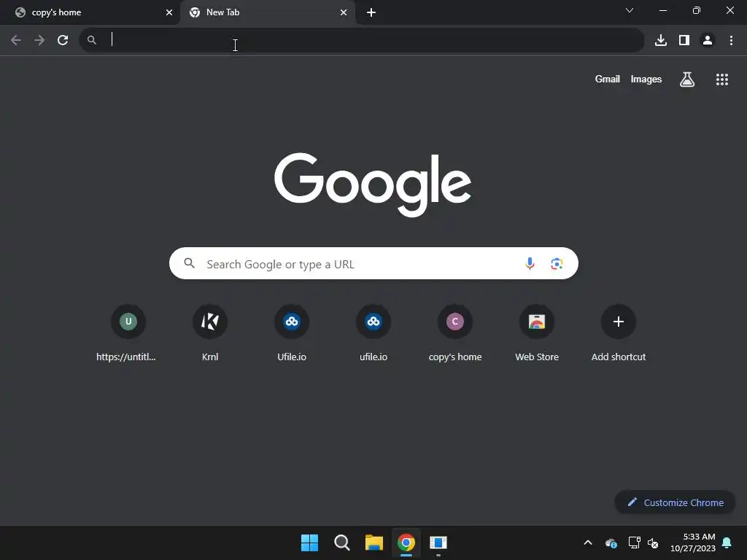Open the Ufile.io shortcut (capital U)
The image size is (747, 560).
(x=292, y=333)
